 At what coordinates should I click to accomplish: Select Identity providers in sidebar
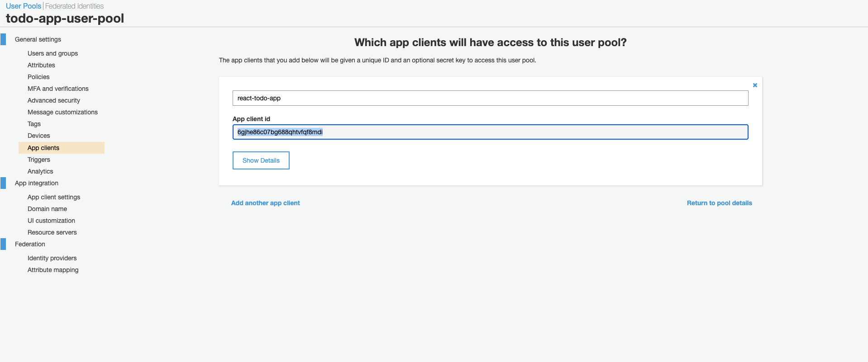tap(52, 258)
